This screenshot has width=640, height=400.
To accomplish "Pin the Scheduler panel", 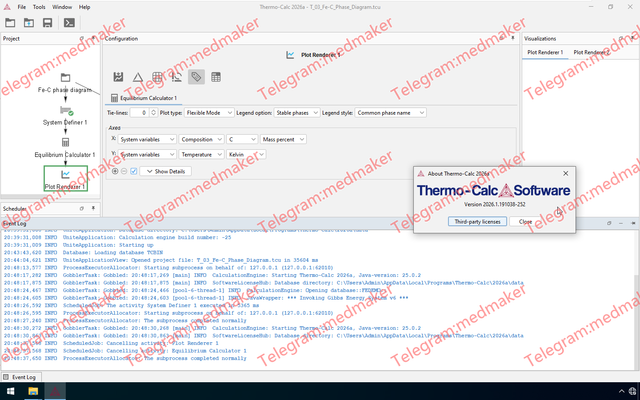I will [x=93, y=209].
